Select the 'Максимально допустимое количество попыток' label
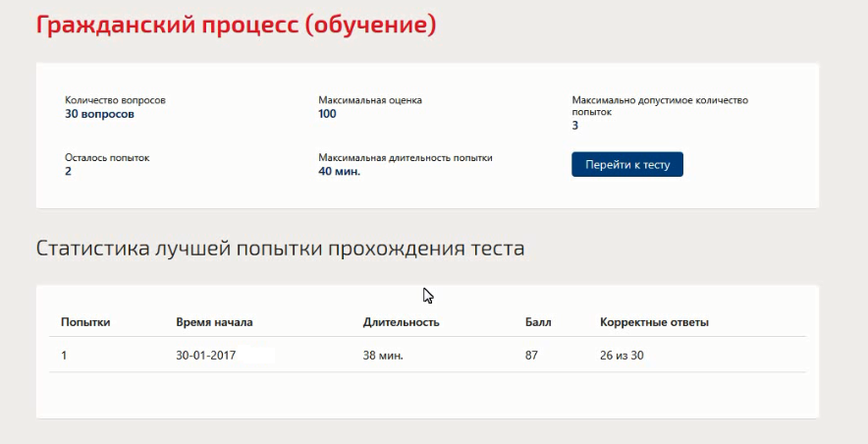 point(660,106)
